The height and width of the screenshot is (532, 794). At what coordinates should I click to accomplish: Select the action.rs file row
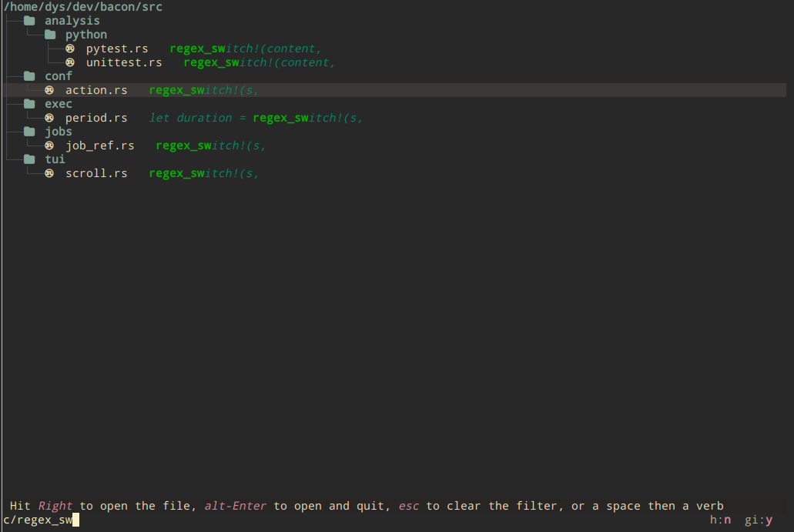[96, 90]
